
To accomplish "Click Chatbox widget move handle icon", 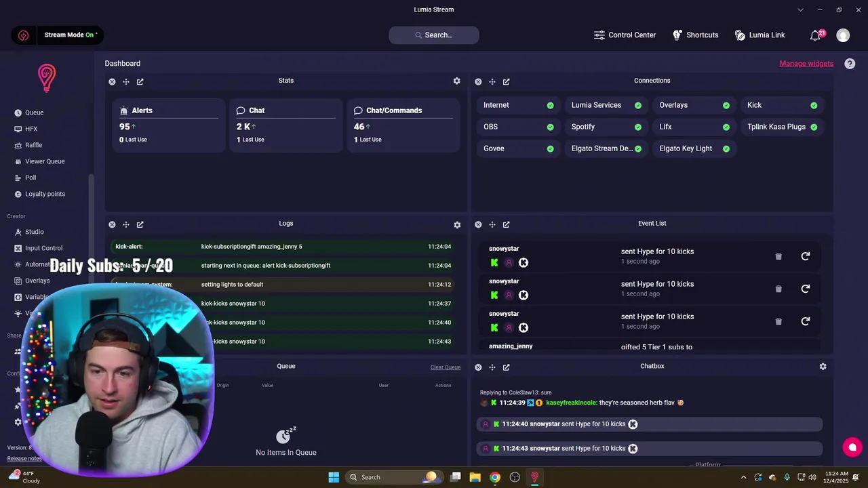I will click(x=492, y=367).
